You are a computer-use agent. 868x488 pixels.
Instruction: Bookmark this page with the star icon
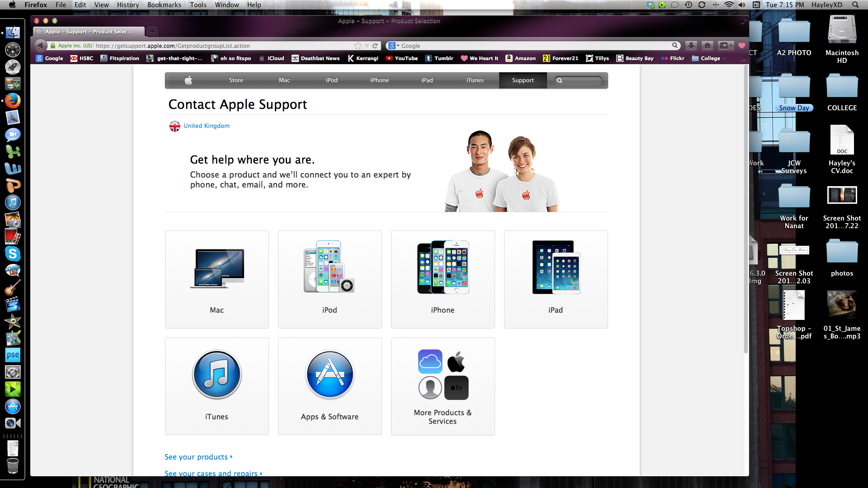pos(358,46)
